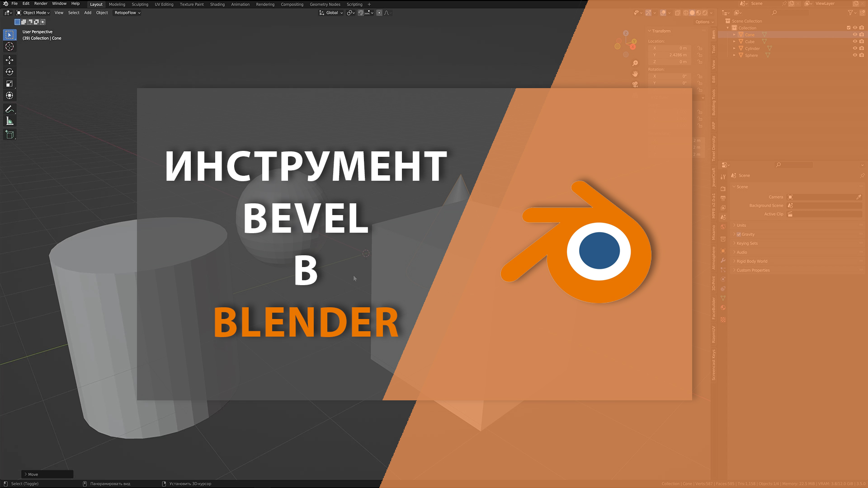Click the Measure tool icon

(8, 121)
